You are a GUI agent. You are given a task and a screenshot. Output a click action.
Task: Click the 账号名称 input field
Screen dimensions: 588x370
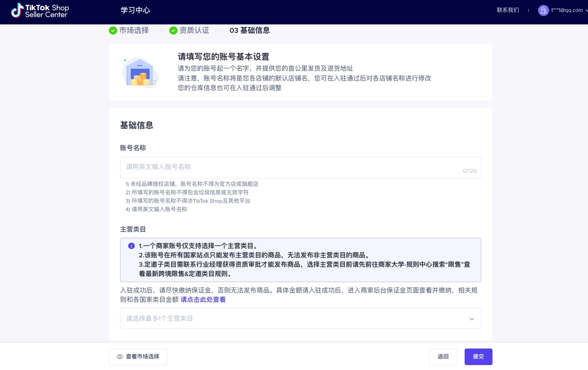pos(300,167)
